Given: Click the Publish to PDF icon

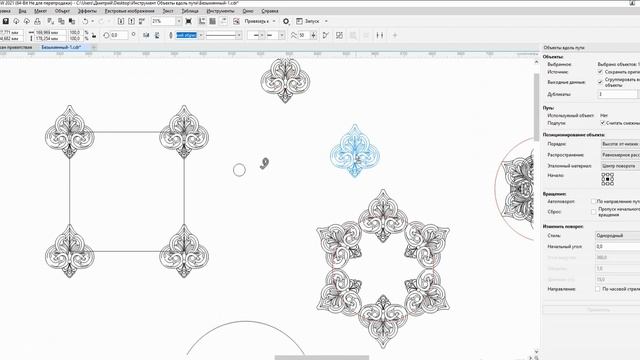Looking at the screenshot, I should pos(142,21).
